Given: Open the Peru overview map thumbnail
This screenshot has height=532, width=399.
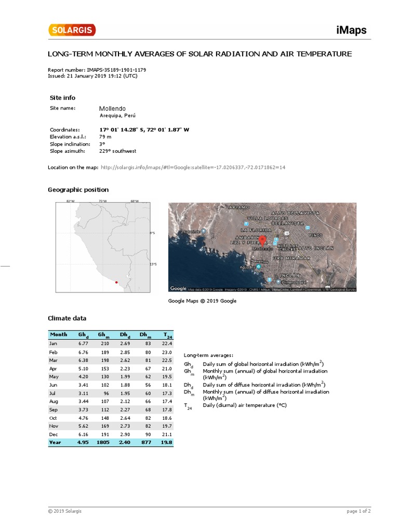Looking at the screenshot, I should (103, 247).
